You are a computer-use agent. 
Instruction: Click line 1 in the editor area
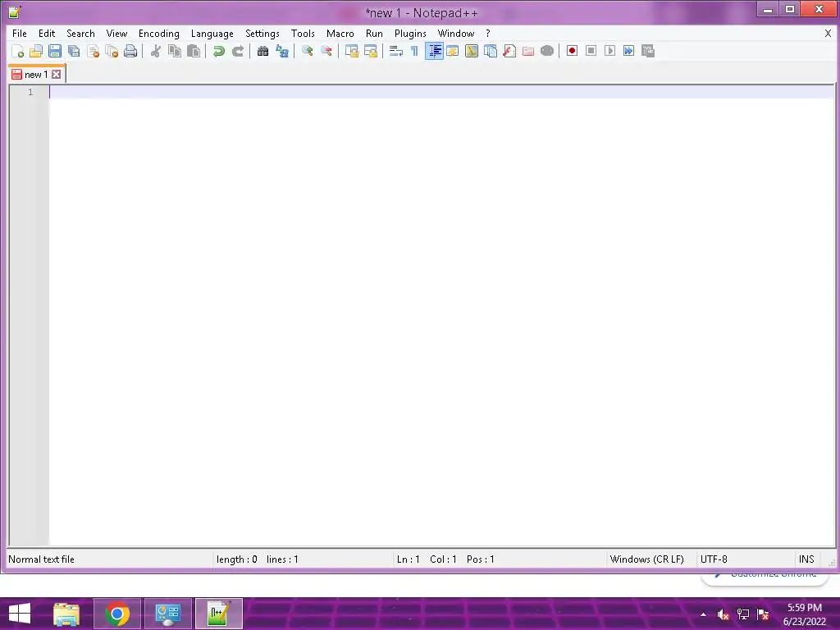(441, 92)
